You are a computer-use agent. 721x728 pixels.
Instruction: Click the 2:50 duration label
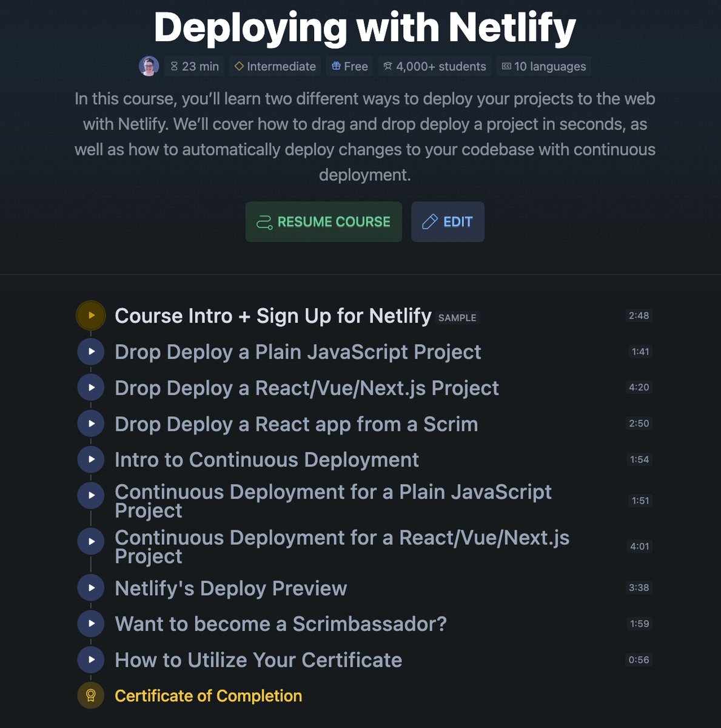[x=639, y=423]
